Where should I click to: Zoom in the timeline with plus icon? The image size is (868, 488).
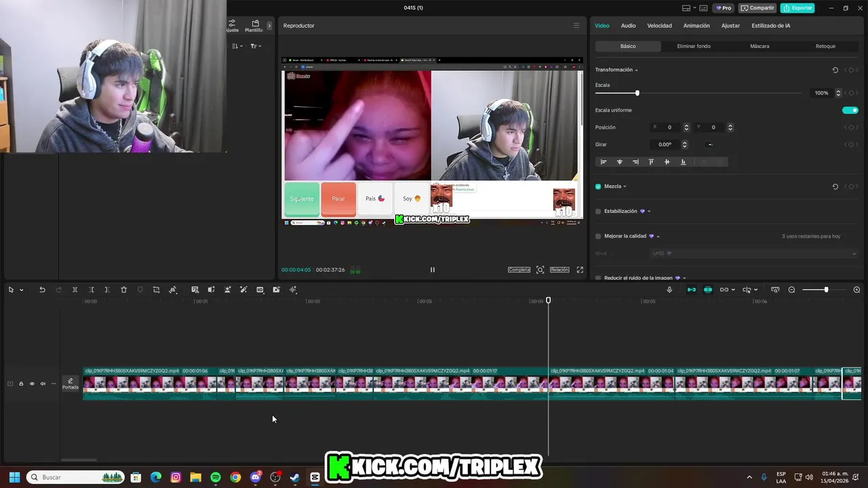856,289
